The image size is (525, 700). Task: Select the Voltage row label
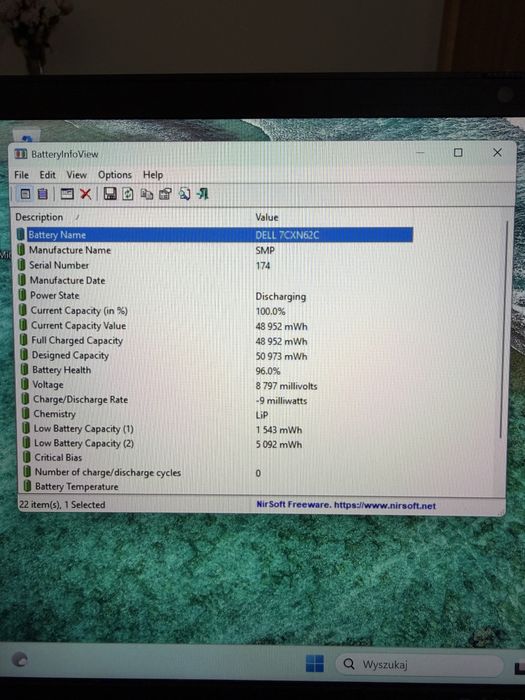tap(48, 384)
